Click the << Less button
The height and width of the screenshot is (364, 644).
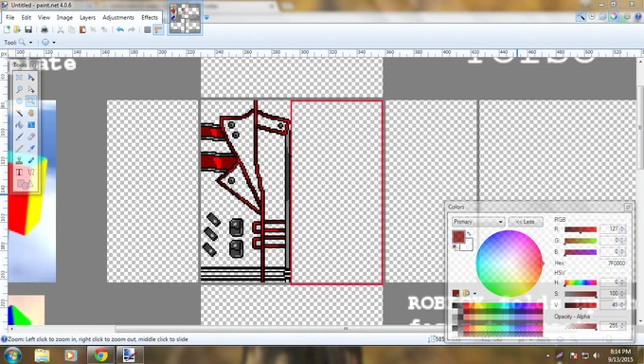[526, 222]
